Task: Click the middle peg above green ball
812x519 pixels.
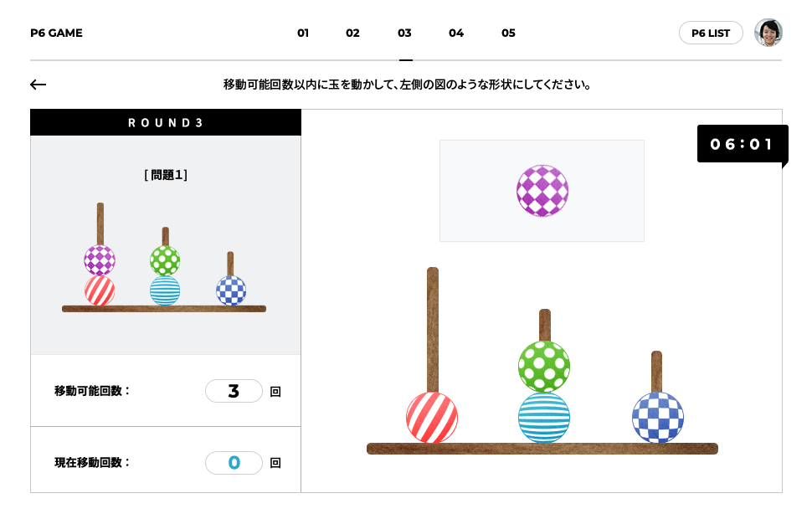Action: click(545, 325)
